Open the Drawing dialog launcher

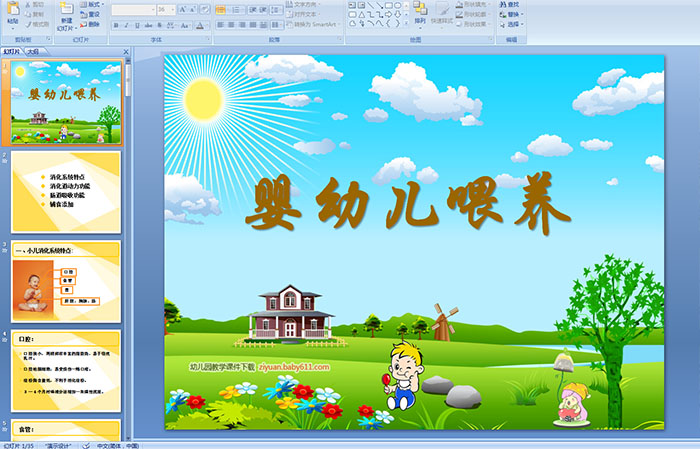click(x=491, y=40)
